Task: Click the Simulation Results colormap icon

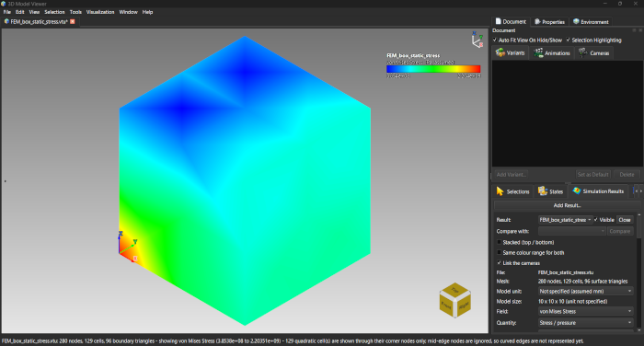Action: point(577,190)
